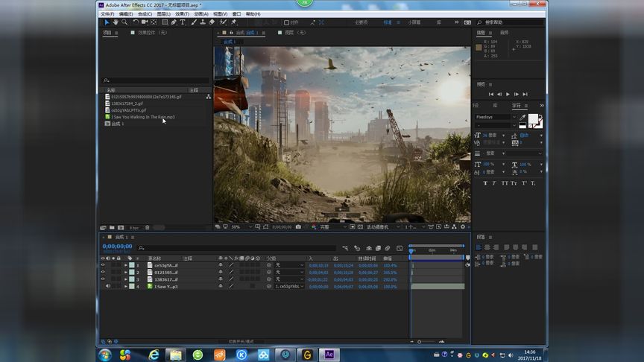Select the Zoom magnifier tool
The width and height of the screenshot is (644, 362).
[124, 22]
